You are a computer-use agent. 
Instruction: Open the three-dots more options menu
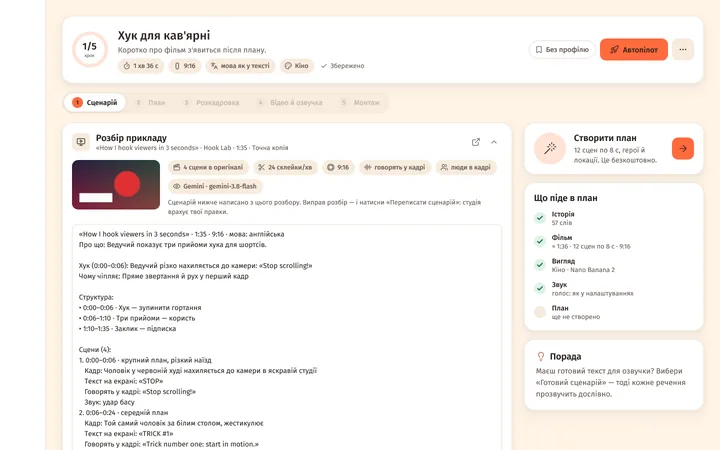click(x=683, y=50)
